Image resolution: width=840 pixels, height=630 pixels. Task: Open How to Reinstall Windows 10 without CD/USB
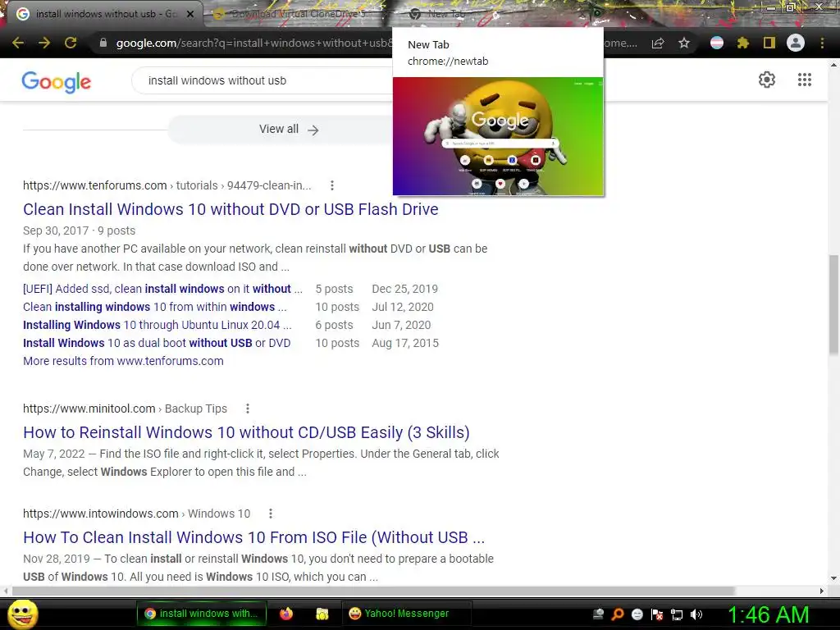tap(246, 432)
